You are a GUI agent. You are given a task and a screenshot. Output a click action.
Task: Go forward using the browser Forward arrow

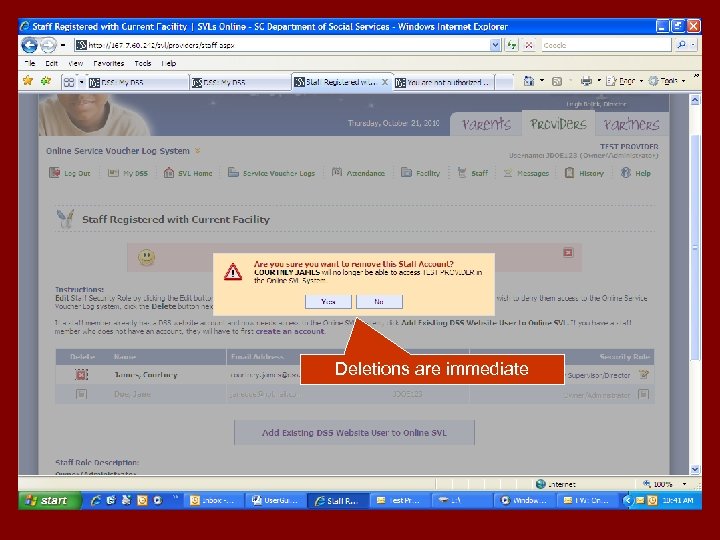pyautogui.click(x=48, y=45)
